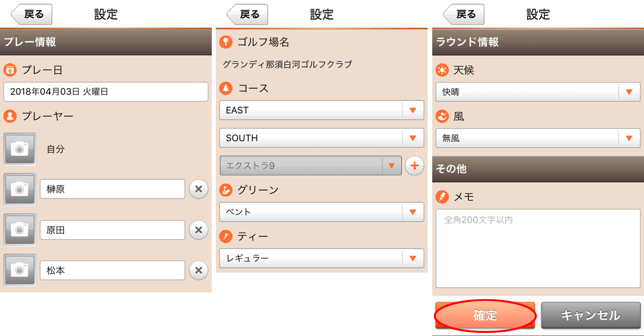Add extra course with the plus button
Viewport: 644px width, 336px height.
pos(414,165)
